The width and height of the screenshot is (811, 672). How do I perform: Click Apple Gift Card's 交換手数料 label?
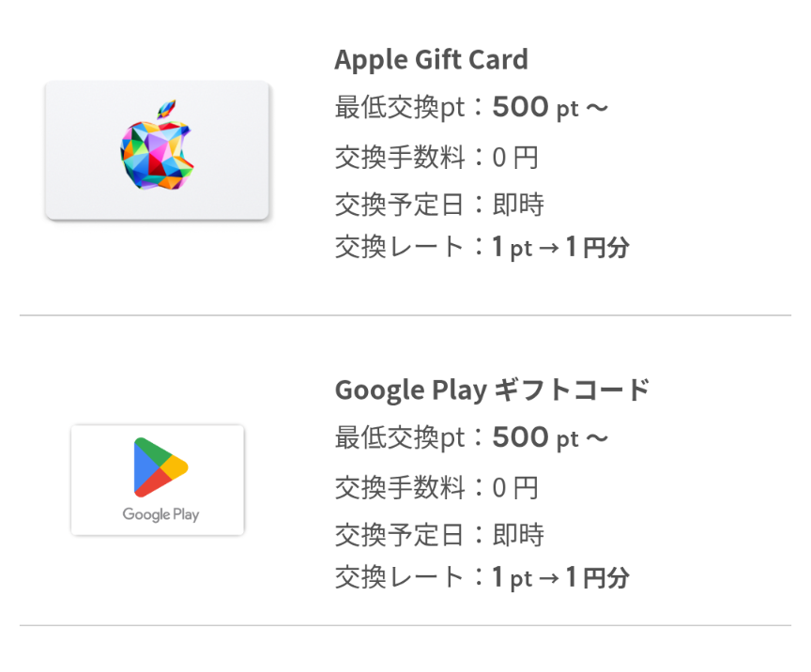click(x=400, y=158)
